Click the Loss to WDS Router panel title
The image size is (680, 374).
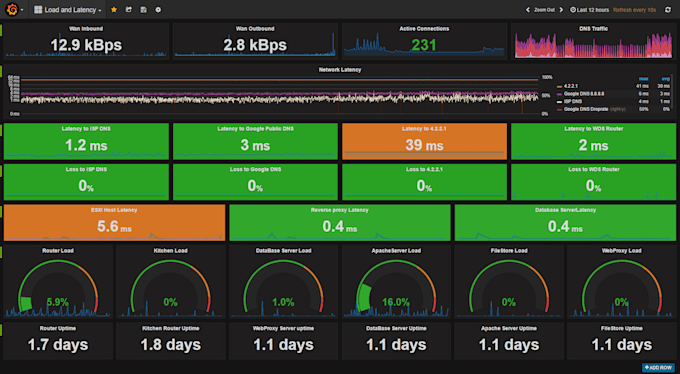pyautogui.click(x=593, y=169)
